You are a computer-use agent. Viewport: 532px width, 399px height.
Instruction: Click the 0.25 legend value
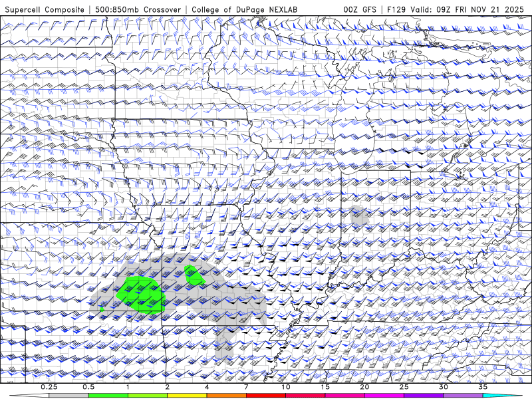point(49,387)
